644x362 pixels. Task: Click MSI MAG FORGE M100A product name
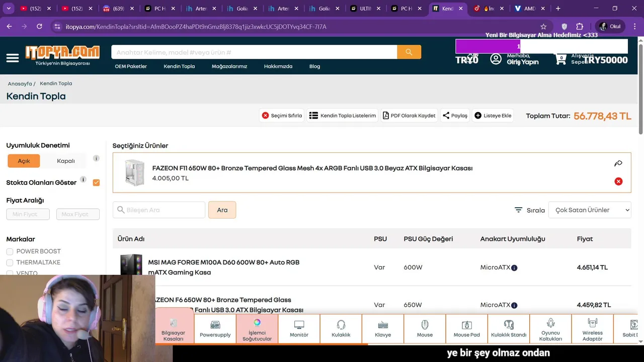point(224,267)
